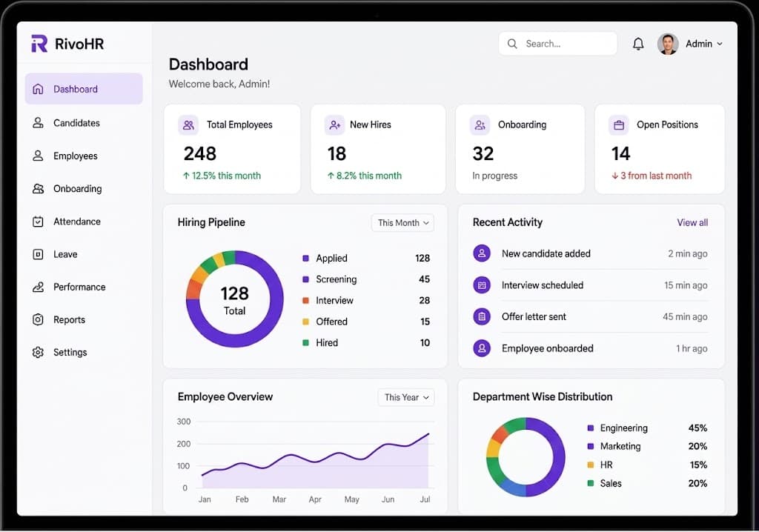Click the 'Welcome back, Admin!' text
This screenshot has width=759, height=532.
[219, 84]
